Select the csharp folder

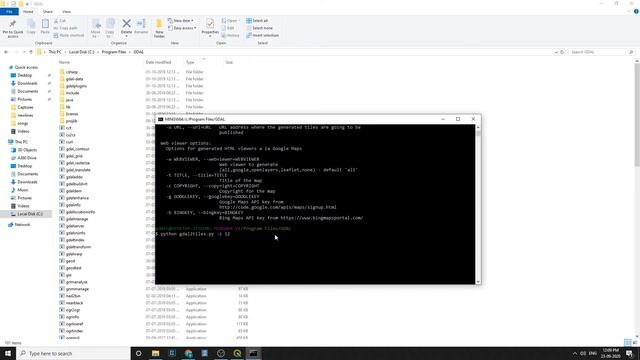pyautogui.click(x=71, y=72)
